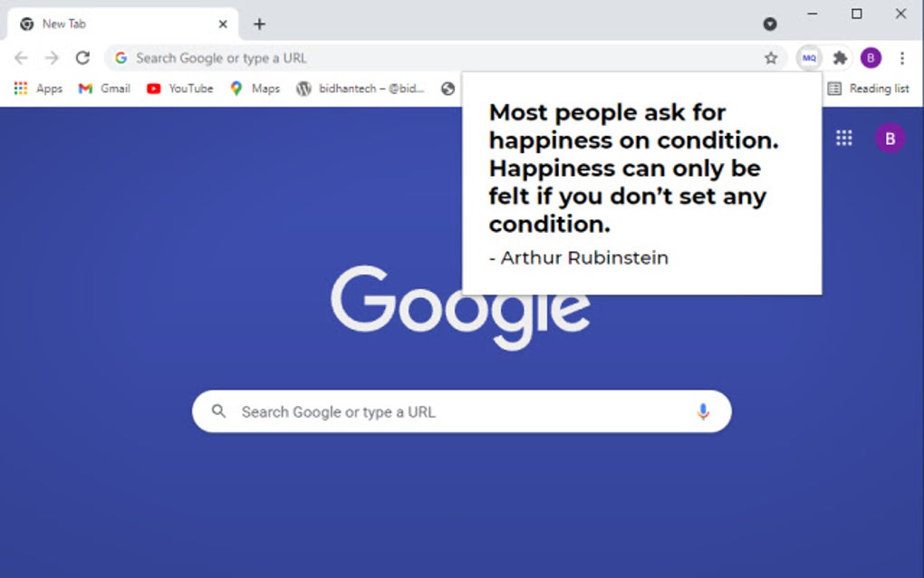
Task: Reload the current page
Action: coord(82,58)
